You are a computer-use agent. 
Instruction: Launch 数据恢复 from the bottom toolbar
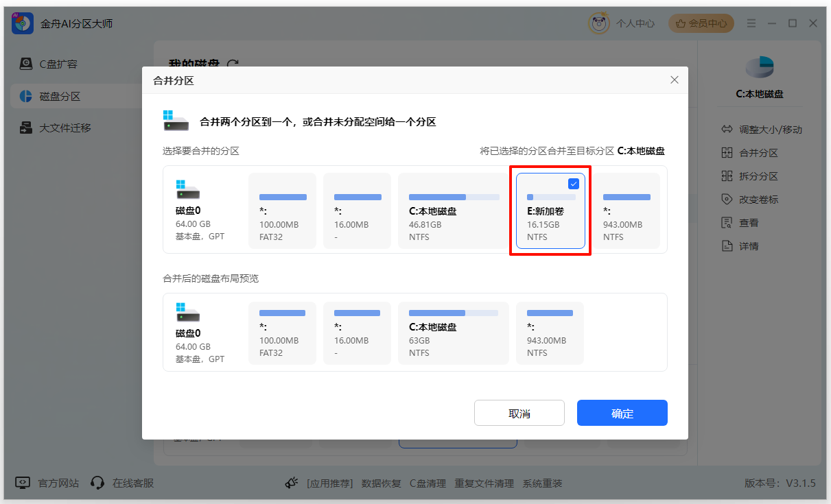point(381,483)
